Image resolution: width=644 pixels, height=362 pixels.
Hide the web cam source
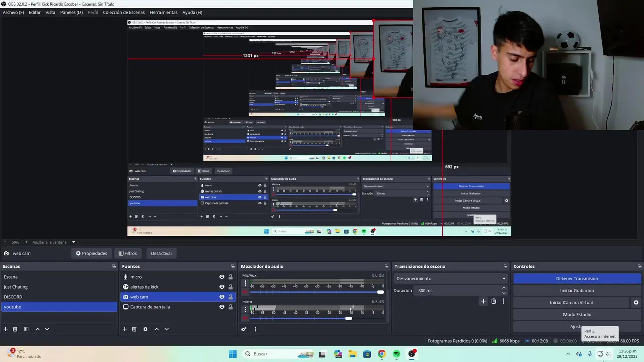pos(222,297)
